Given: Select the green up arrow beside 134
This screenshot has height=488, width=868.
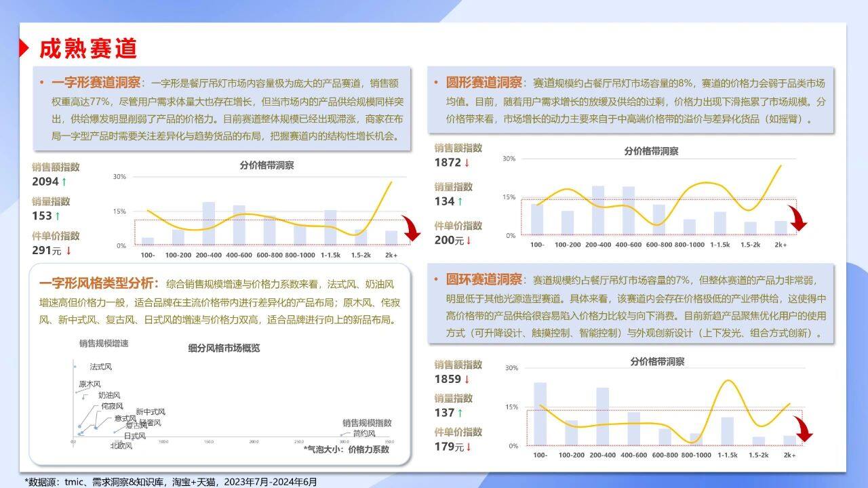Looking at the screenshot, I should 460,201.
